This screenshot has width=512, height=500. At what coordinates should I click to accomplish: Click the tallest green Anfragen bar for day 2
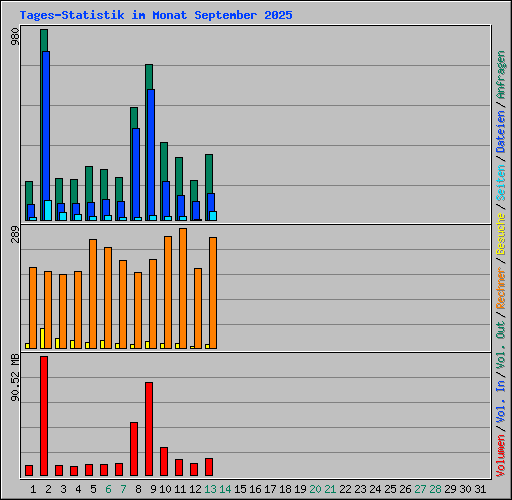click(44, 40)
